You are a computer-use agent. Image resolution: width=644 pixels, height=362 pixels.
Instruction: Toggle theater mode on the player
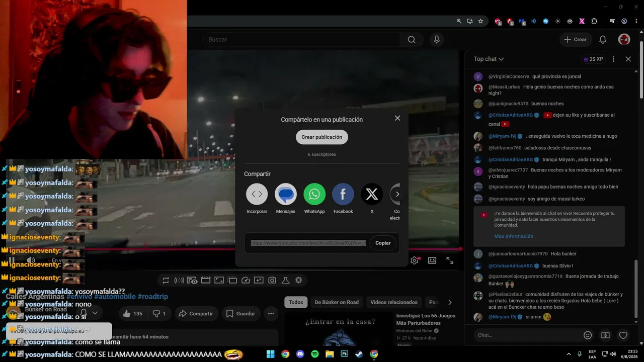432,260
